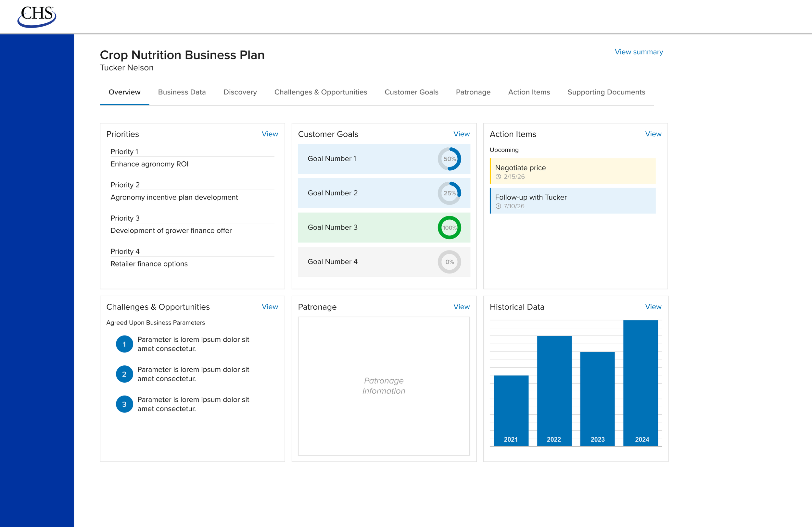Click the green 100% progress ring
This screenshot has width=812, height=527.
[449, 228]
